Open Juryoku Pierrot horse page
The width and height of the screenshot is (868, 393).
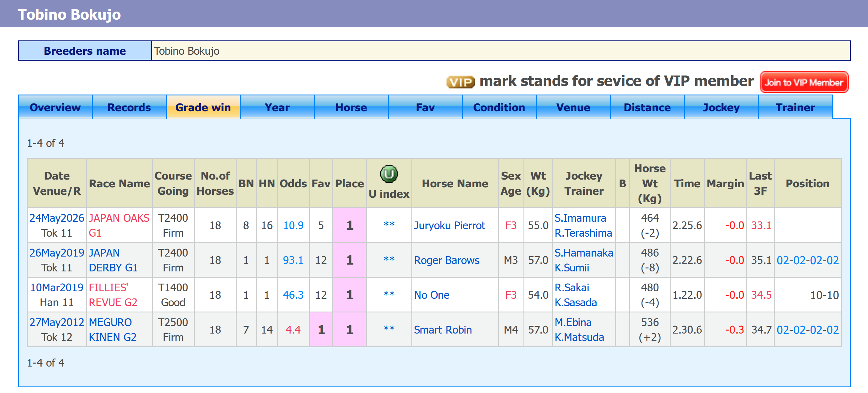point(449,225)
